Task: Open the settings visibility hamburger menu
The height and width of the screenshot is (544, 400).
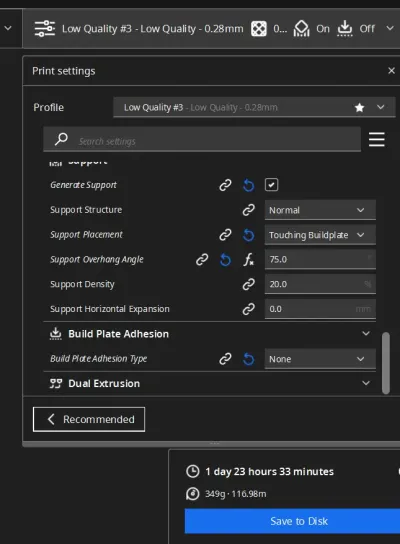Action: (x=376, y=139)
